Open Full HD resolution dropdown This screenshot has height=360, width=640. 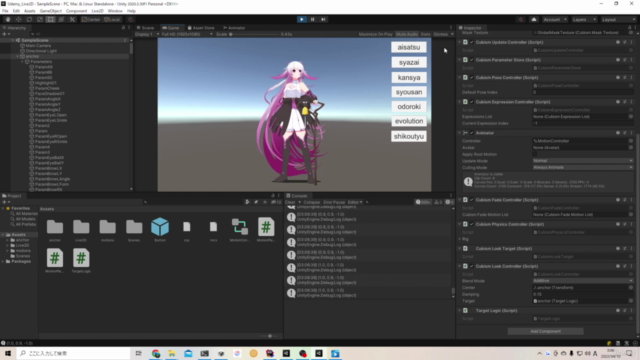tap(187, 34)
